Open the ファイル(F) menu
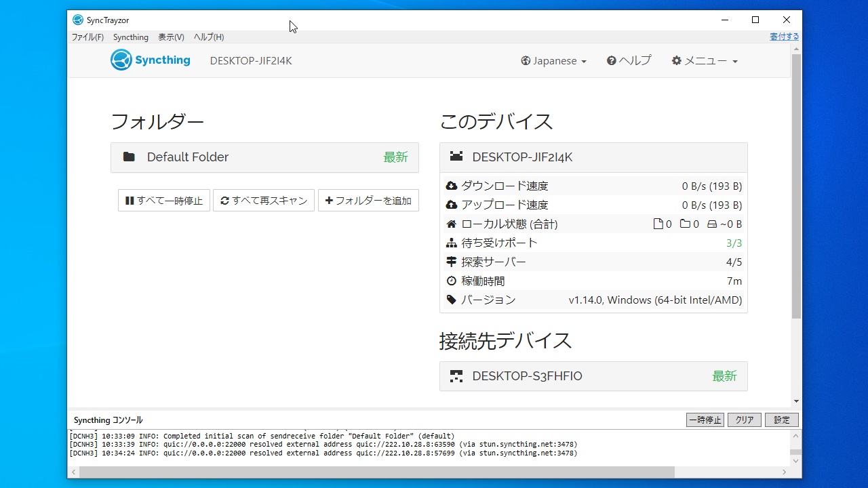 pos(88,37)
